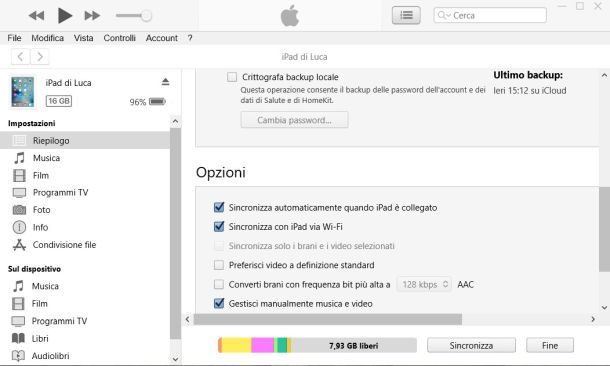Enable Crittografa backup locale checkbox
The width and height of the screenshot is (610, 366).
[232, 77]
